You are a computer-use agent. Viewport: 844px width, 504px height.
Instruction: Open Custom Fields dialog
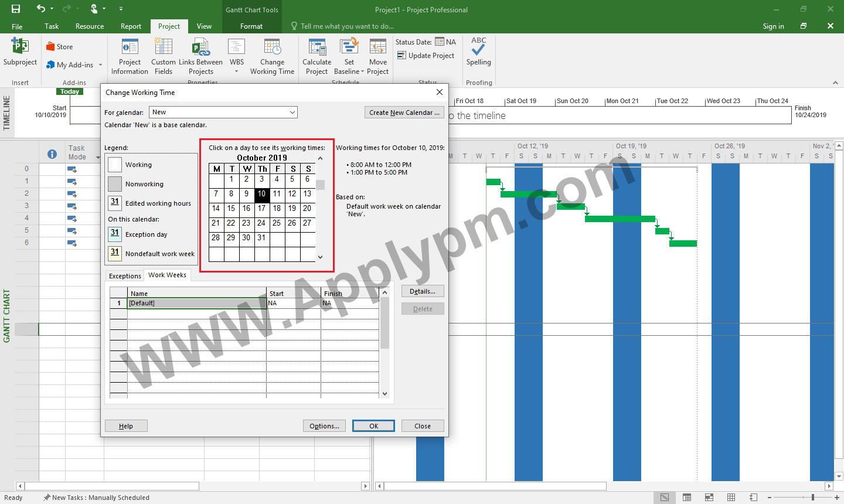(x=163, y=56)
